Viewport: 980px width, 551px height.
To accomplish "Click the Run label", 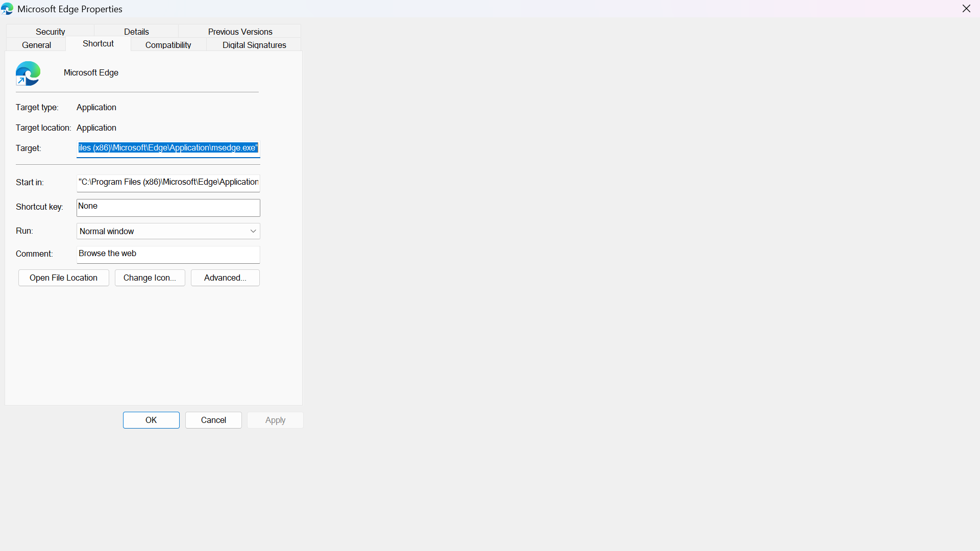I will (24, 231).
